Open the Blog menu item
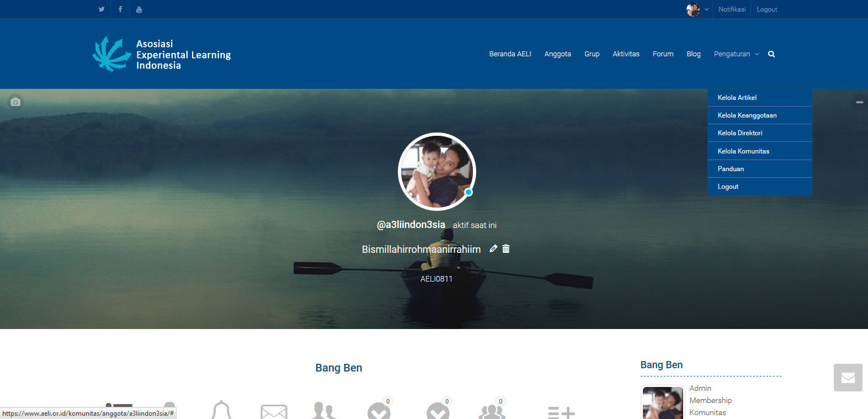 coord(694,54)
